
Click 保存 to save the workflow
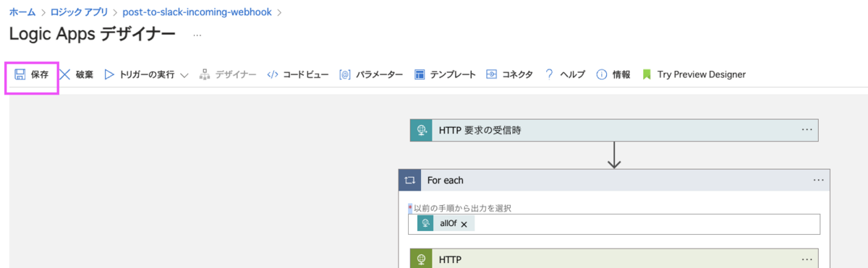40,74
